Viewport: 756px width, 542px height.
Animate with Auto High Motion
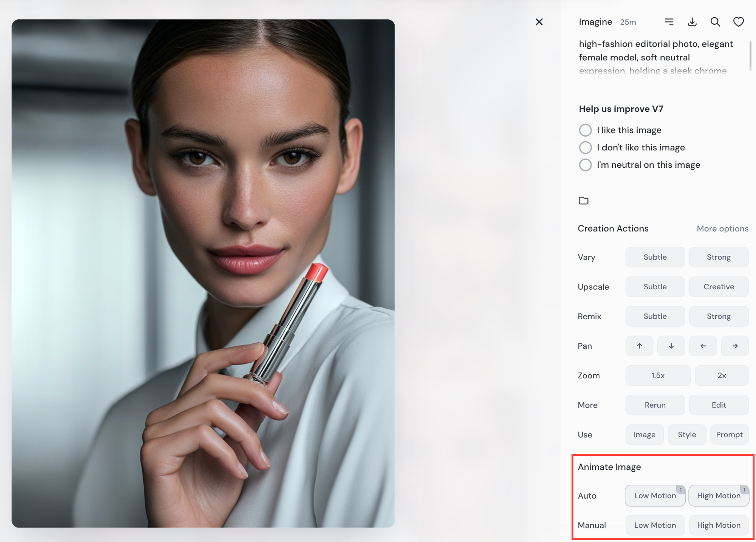[x=719, y=496]
